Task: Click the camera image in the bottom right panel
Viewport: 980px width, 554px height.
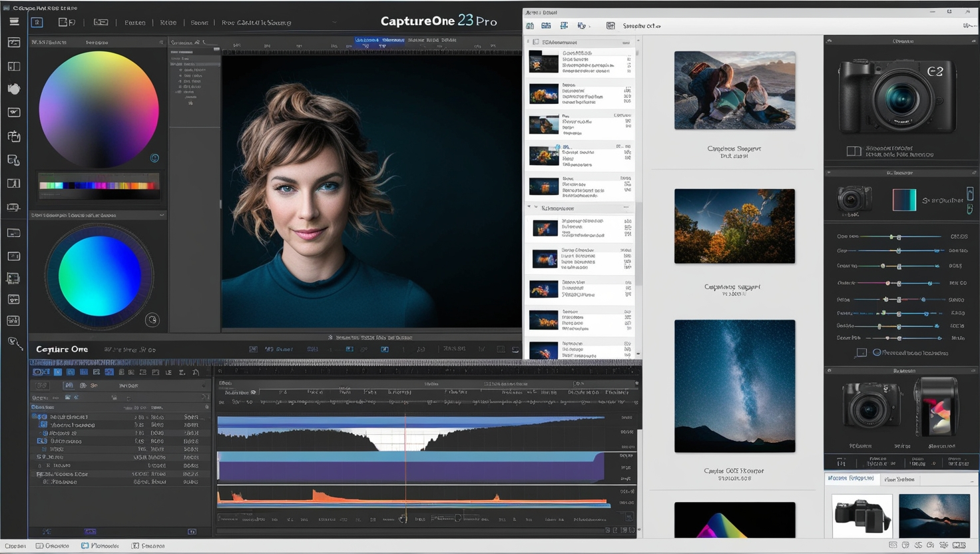Action: [x=862, y=515]
